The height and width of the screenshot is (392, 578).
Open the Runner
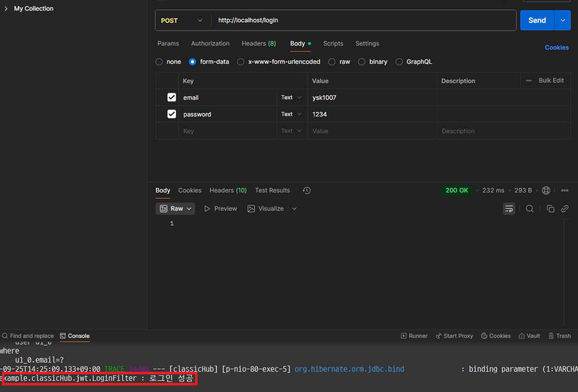pos(414,336)
